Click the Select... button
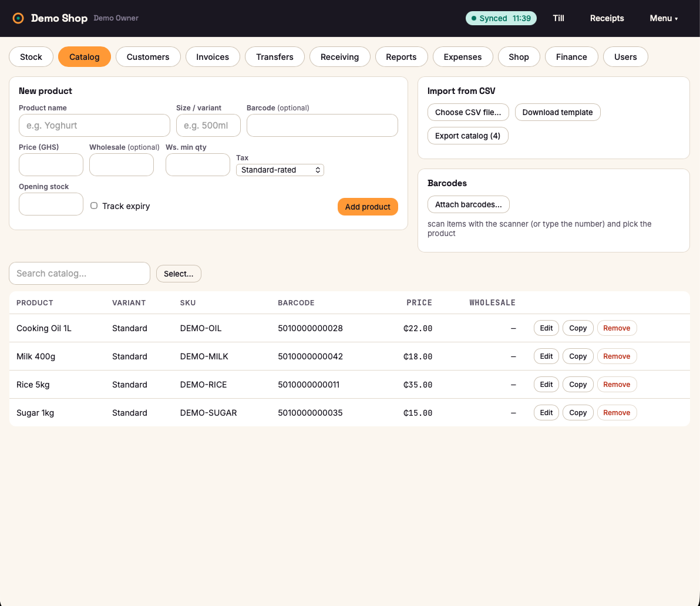700x606 pixels. (x=179, y=274)
